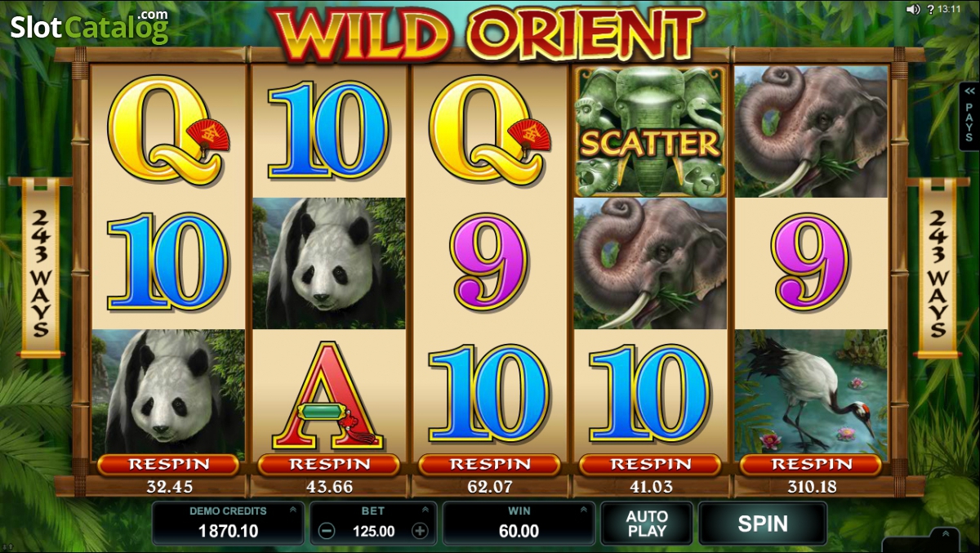Screen dimensions: 980x553
Task: Click the Scatter elephant symbol
Action: pos(650,132)
